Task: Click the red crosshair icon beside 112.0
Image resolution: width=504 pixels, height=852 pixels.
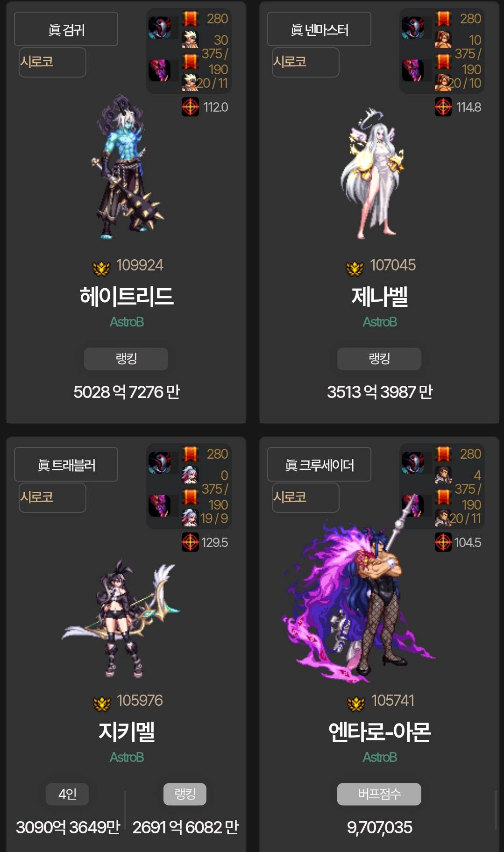Action: tap(190, 107)
